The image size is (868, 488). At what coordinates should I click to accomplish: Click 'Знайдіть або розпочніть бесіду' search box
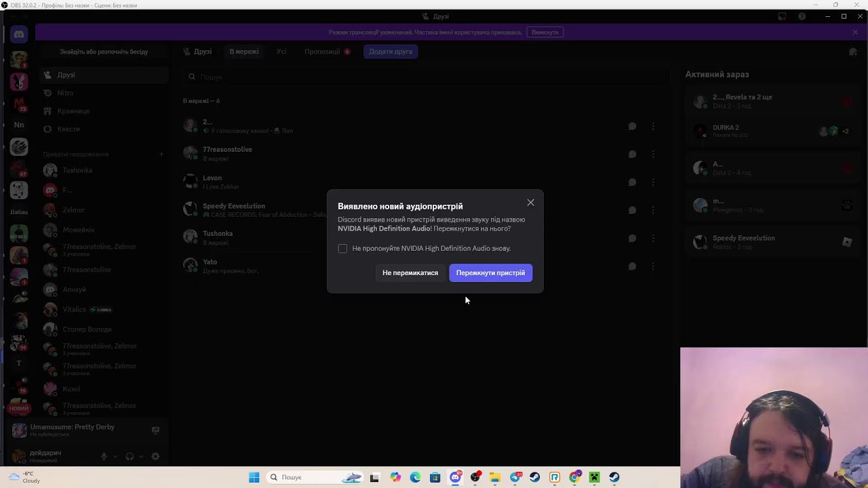(104, 52)
